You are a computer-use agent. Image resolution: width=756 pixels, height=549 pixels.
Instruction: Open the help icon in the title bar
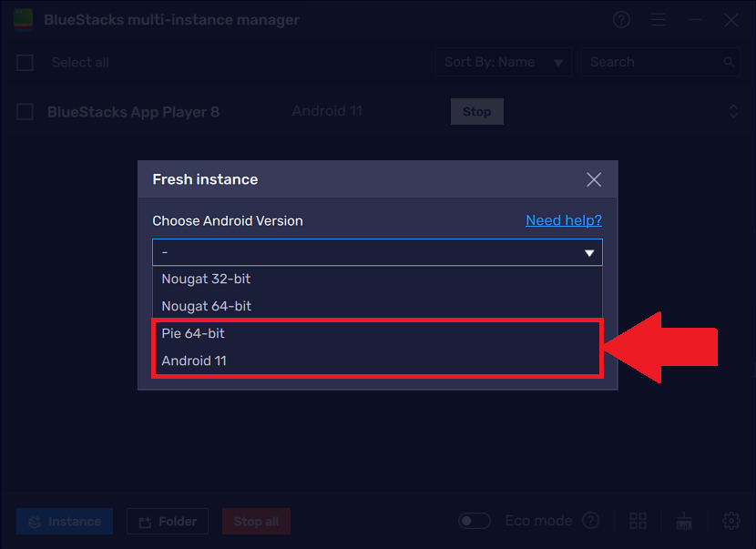621,19
